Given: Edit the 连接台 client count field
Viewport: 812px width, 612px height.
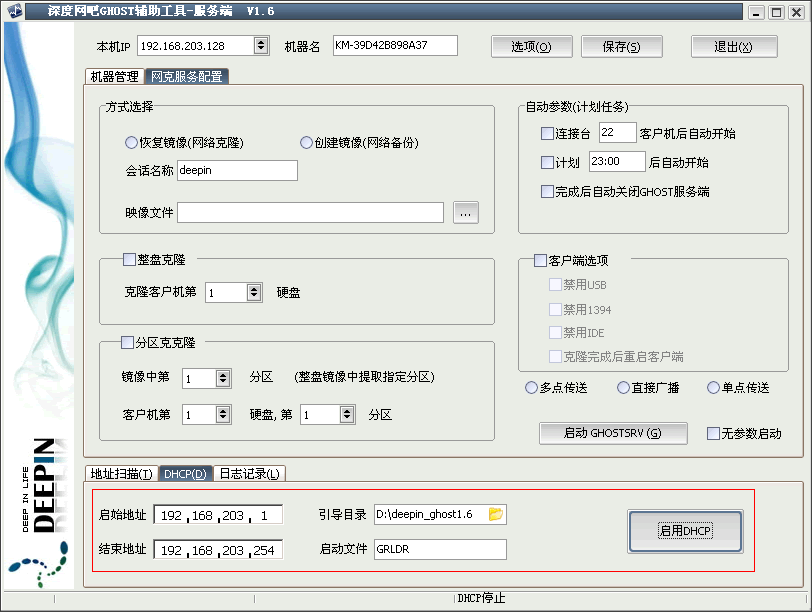Looking at the screenshot, I should pyautogui.click(x=617, y=133).
